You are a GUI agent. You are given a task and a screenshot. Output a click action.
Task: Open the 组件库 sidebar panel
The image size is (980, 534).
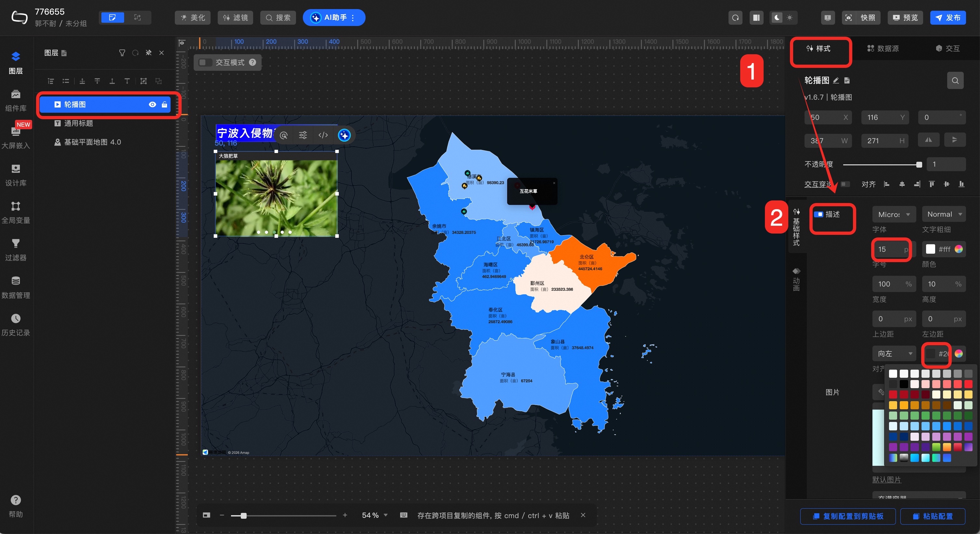(16, 100)
